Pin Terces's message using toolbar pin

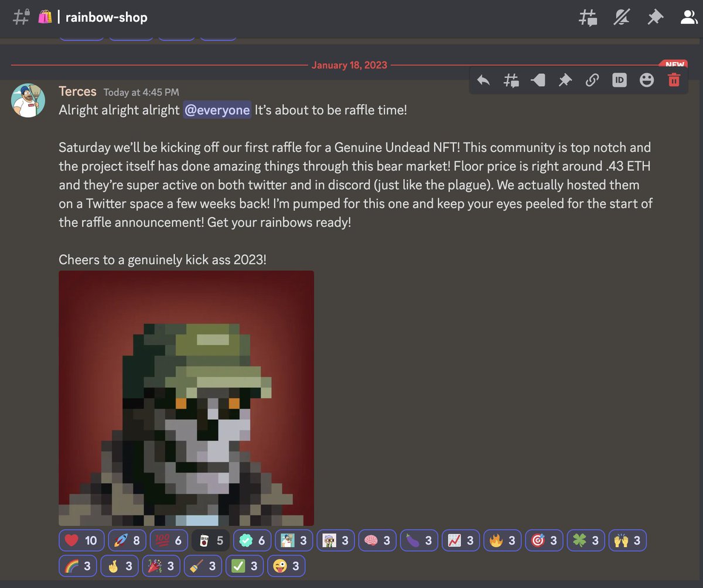[565, 80]
